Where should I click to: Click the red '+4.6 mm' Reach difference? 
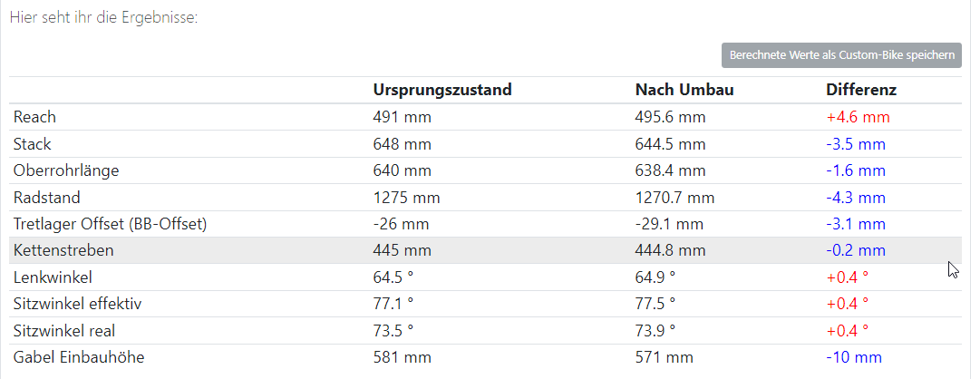coord(858,117)
